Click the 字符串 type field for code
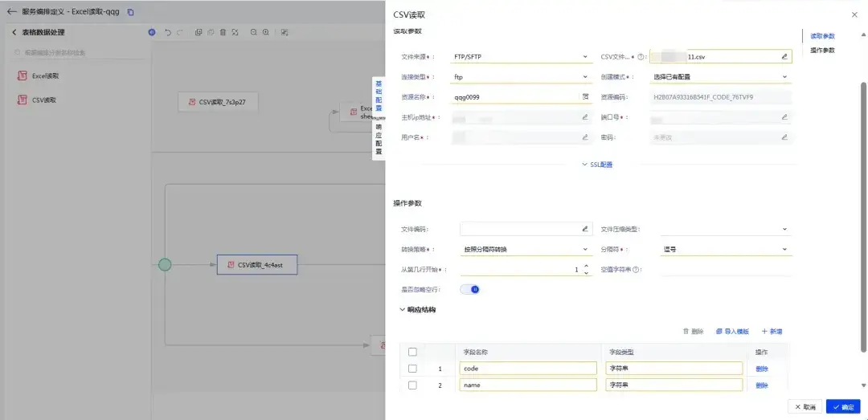The height and width of the screenshot is (420, 868). pyautogui.click(x=674, y=369)
